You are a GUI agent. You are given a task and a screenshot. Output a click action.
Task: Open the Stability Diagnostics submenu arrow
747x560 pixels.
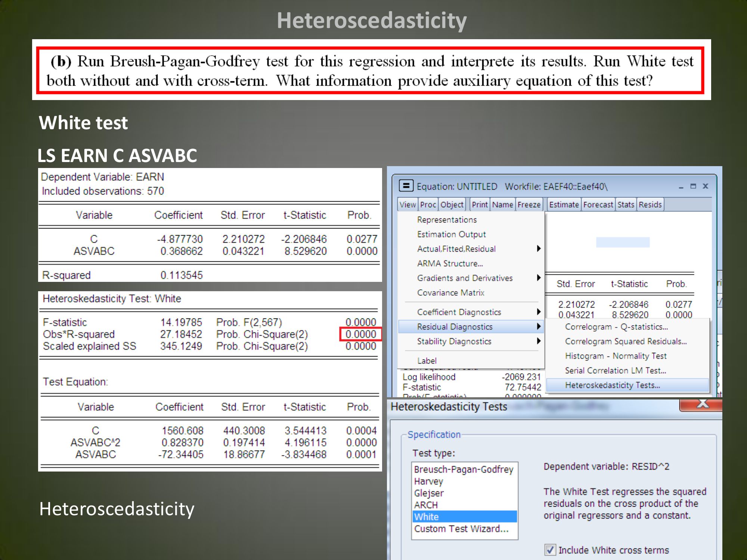click(x=539, y=341)
